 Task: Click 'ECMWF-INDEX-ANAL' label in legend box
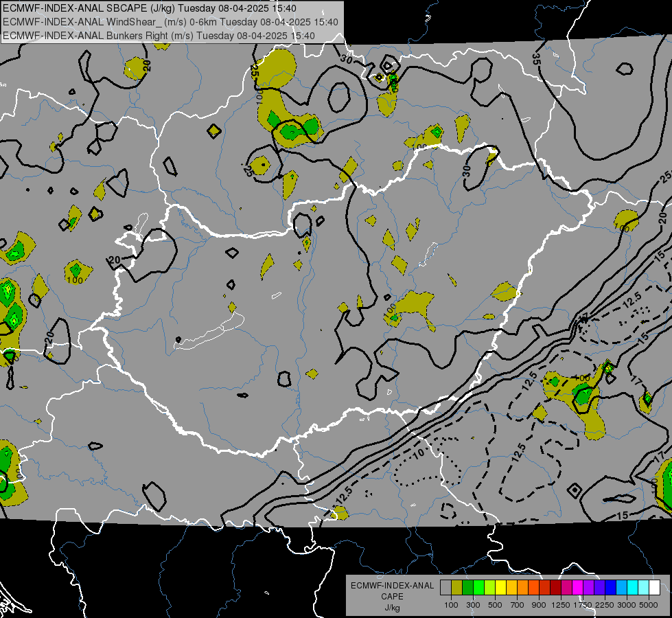[392, 586]
